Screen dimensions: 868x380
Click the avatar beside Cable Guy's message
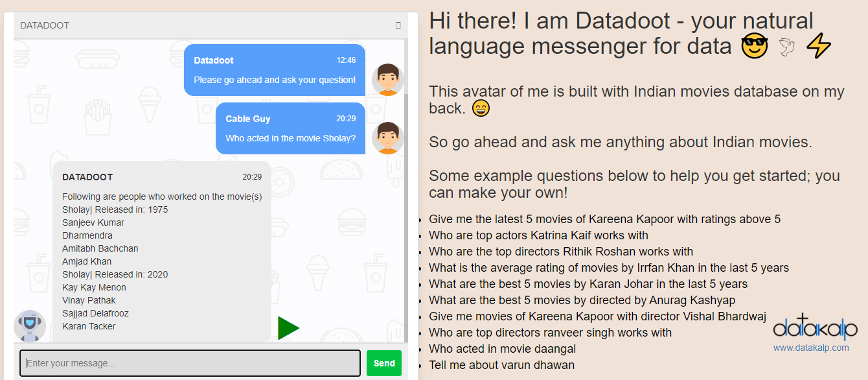coord(388,138)
